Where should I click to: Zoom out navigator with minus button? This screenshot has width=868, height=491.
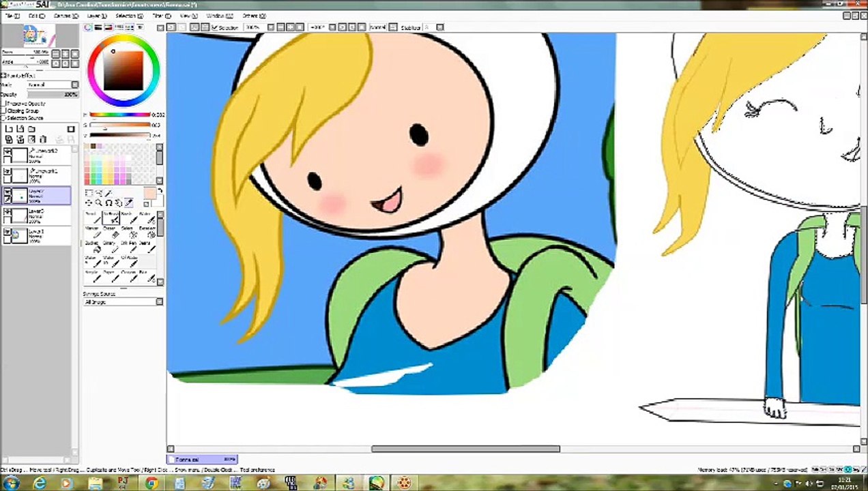click(55, 54)
